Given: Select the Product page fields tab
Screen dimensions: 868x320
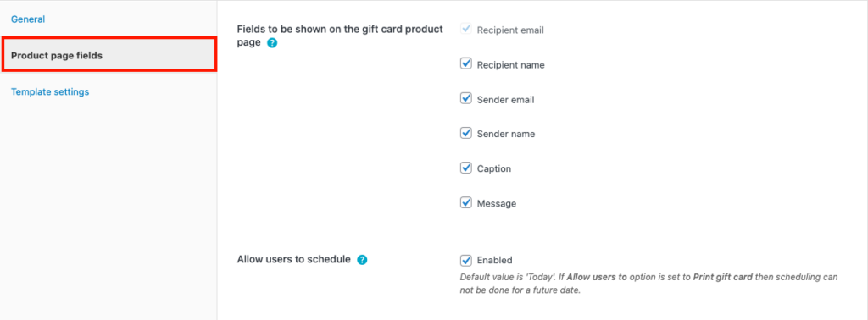Looking at the screenshot, I should coord(109,55).
